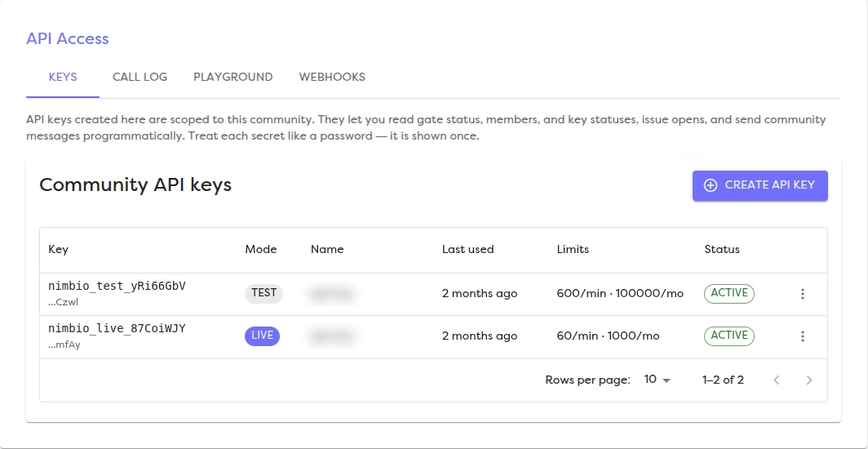
Task: Click the Create API Key button
Action: point(760,185)
